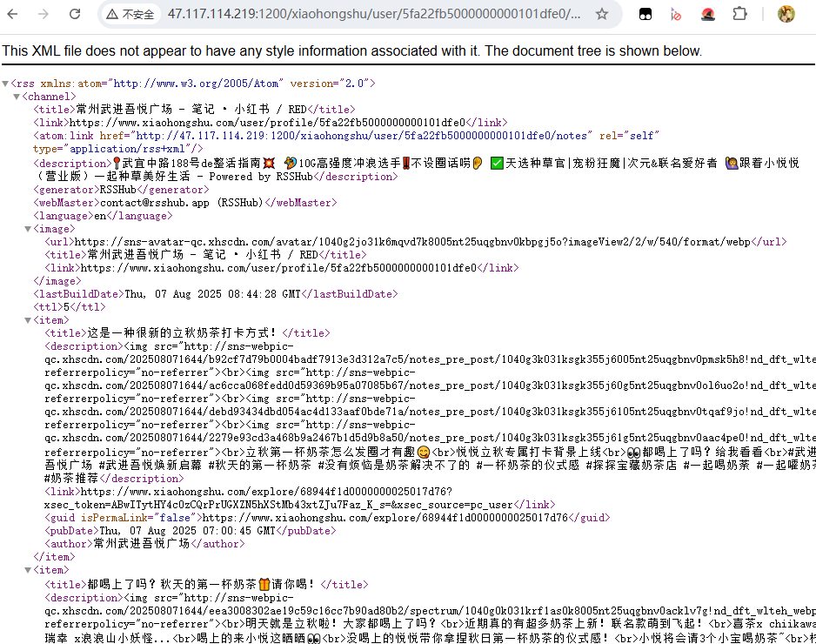Collapse the root rss element
The image size is (816, 644).
coord(6,84)
